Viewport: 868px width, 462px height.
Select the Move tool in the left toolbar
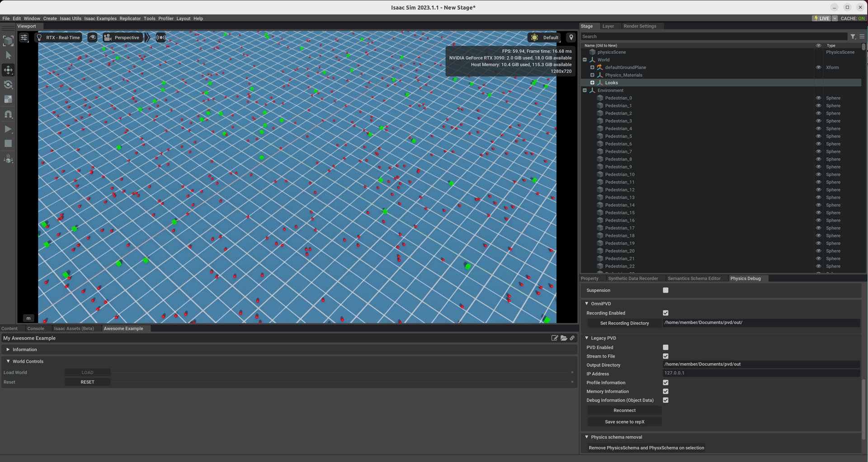[8, 70]
